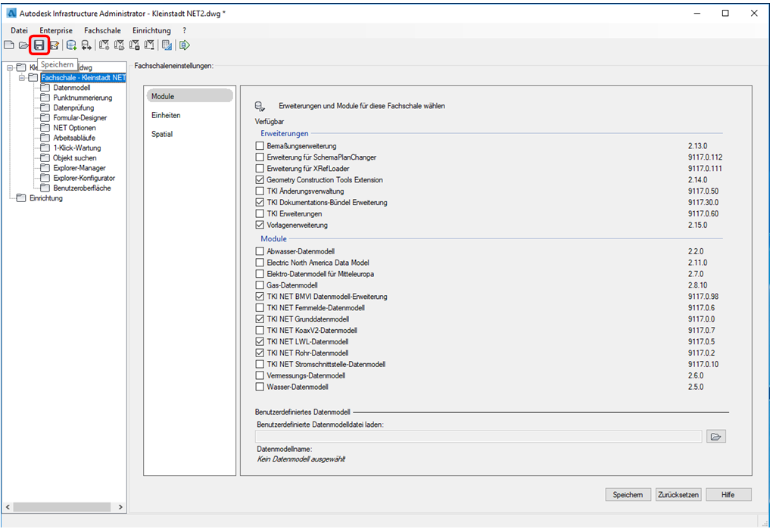Click the Open folder icon in the toolbar

[x=23, y=45]
